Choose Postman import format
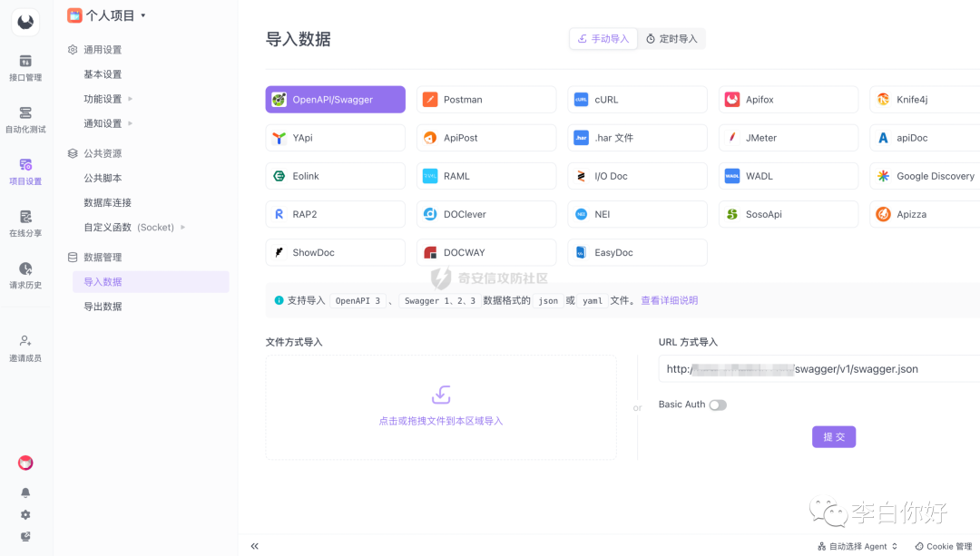This screenshot has height=556, width=980. click(x=486, y=100)
